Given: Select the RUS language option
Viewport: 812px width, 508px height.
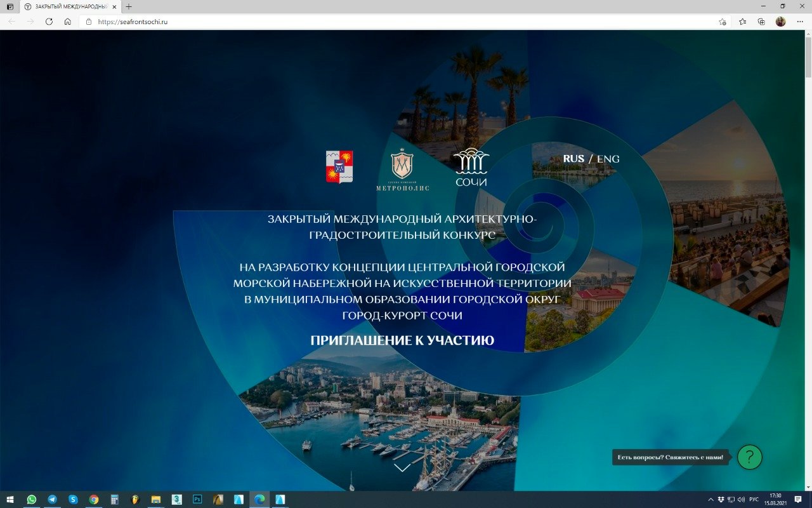Looking at the screenshot, I should [x=573, y=159].
